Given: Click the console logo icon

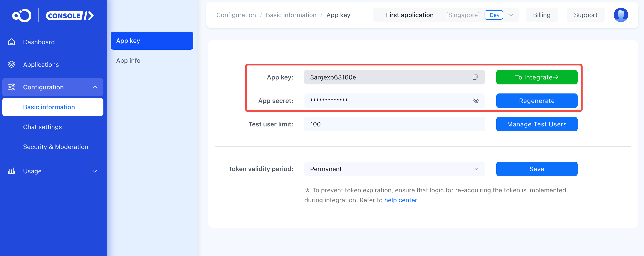Looking at the screenshot, I should 22,16.
